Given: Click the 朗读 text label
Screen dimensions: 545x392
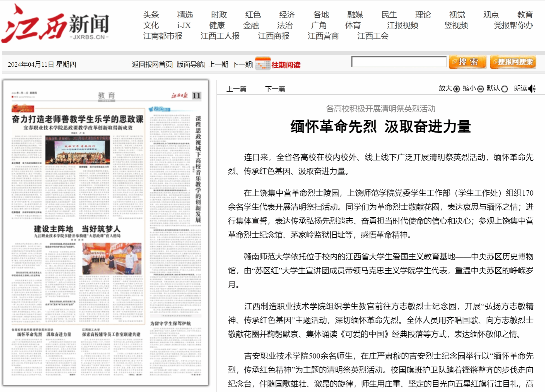Looking at the screenshot, I should click(521, 88).
